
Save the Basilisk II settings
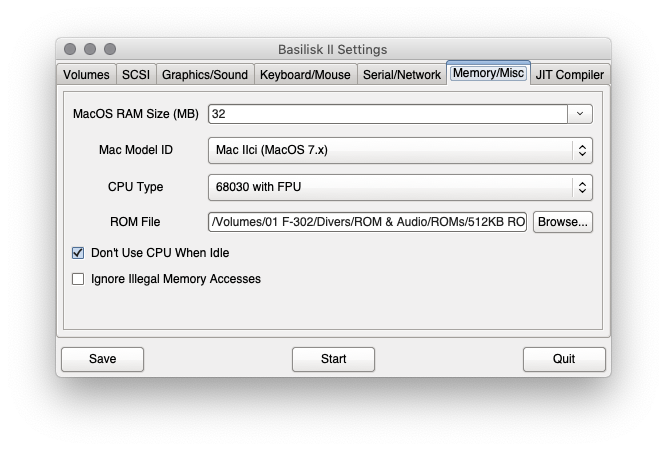point(103,359)
